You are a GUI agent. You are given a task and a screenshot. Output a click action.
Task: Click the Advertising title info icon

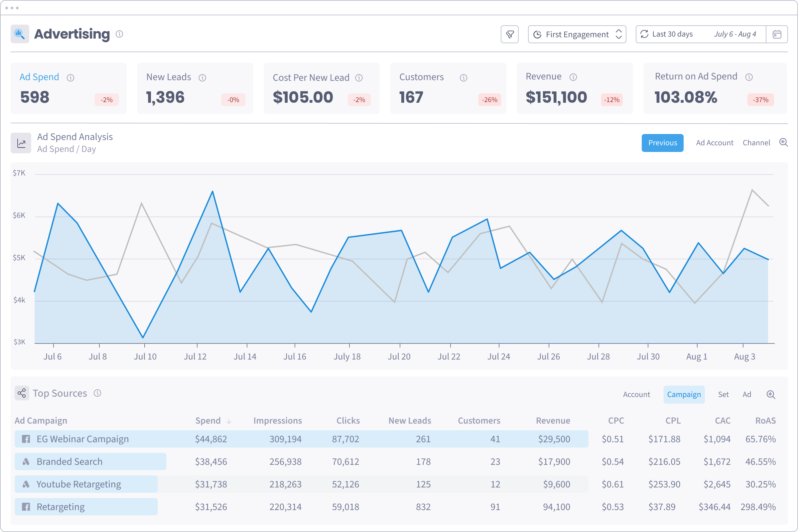[119, 34]
